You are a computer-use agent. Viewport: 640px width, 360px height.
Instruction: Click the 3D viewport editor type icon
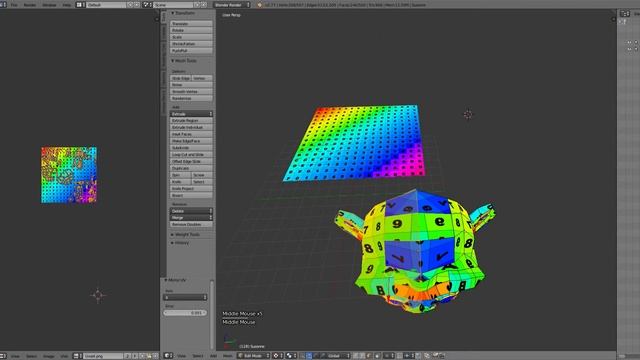[168, 356]
